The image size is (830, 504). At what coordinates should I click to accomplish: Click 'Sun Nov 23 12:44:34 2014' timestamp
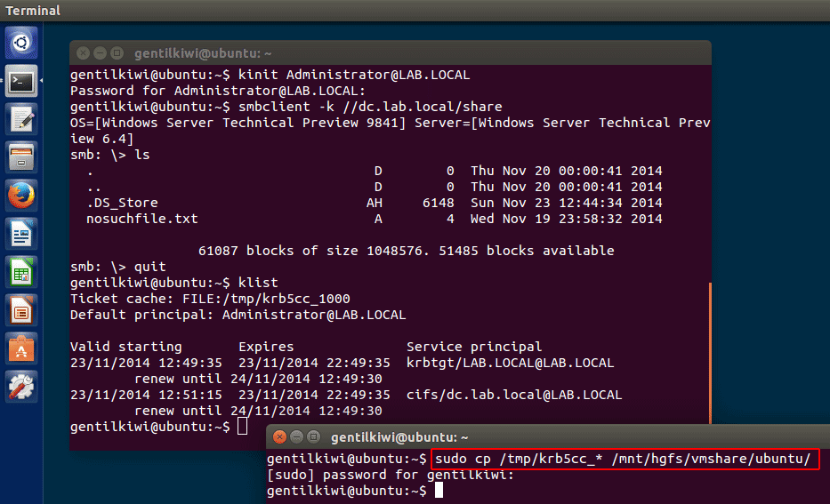pos(566,203)
